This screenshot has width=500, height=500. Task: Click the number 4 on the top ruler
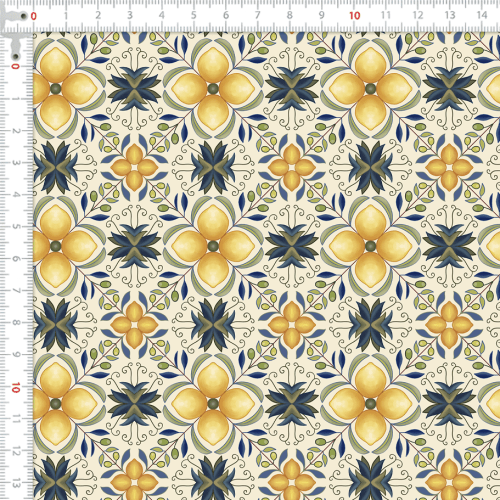click(x=162, y=15)
